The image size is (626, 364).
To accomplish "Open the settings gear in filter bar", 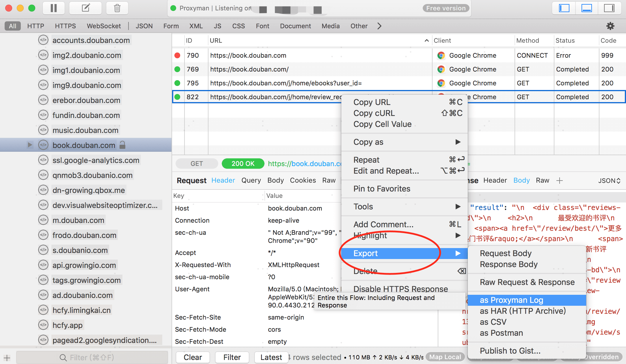I will (x=610, y=26).
